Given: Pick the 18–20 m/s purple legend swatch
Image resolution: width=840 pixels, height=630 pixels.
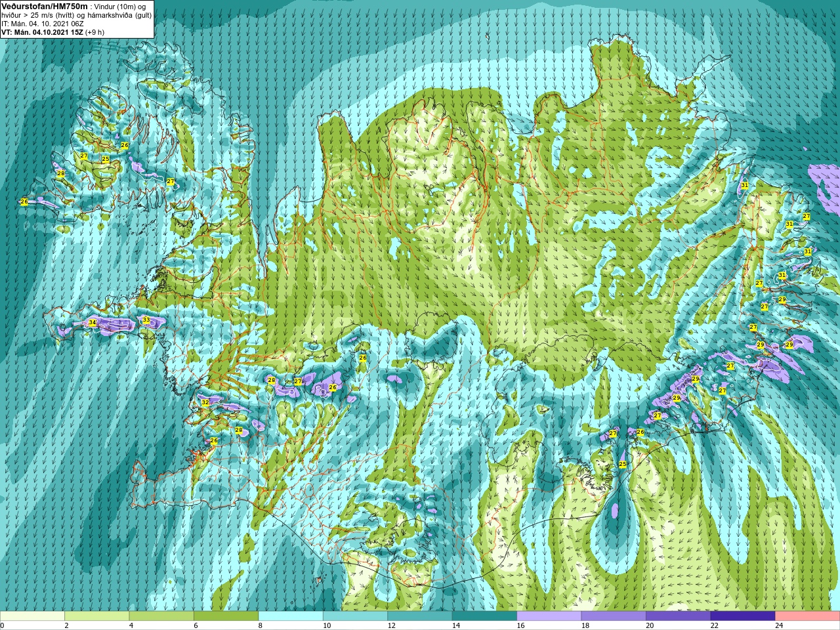Looking at the screenshot, I should tap(614, 616).
